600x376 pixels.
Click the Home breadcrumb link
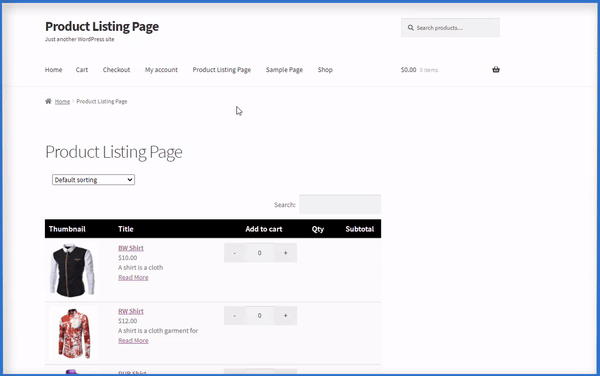[x=62, y=101]
